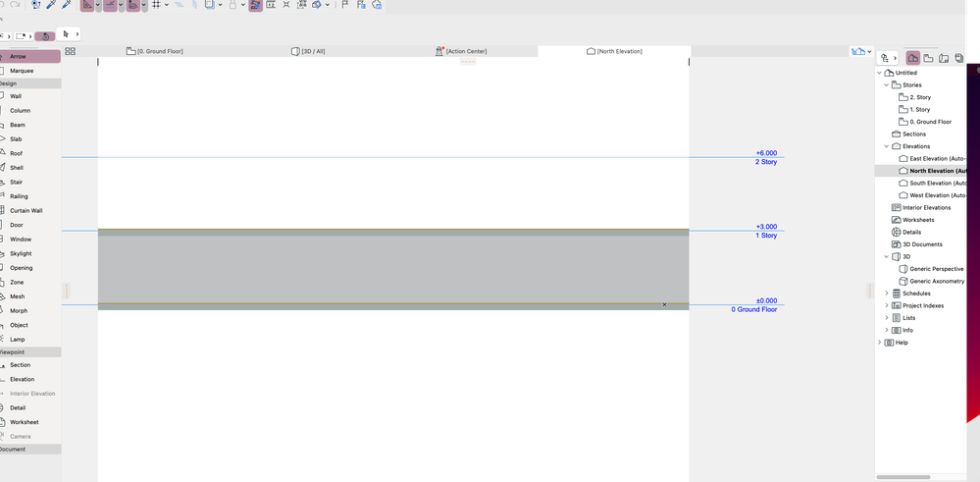Switch to the 3D / All tab
980x482 pixels.
click(308, 51)
